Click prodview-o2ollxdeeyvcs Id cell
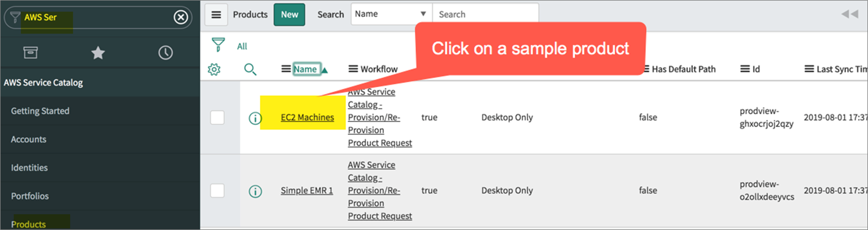868x230 pixels. point(767,191)
